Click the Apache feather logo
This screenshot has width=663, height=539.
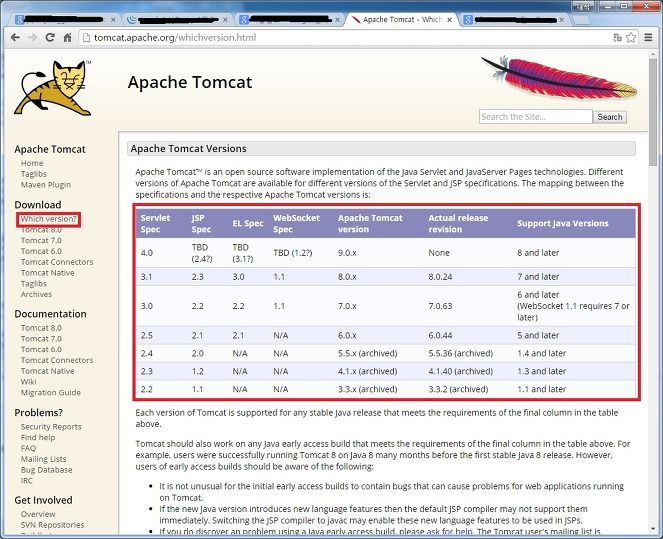point(559,78)
